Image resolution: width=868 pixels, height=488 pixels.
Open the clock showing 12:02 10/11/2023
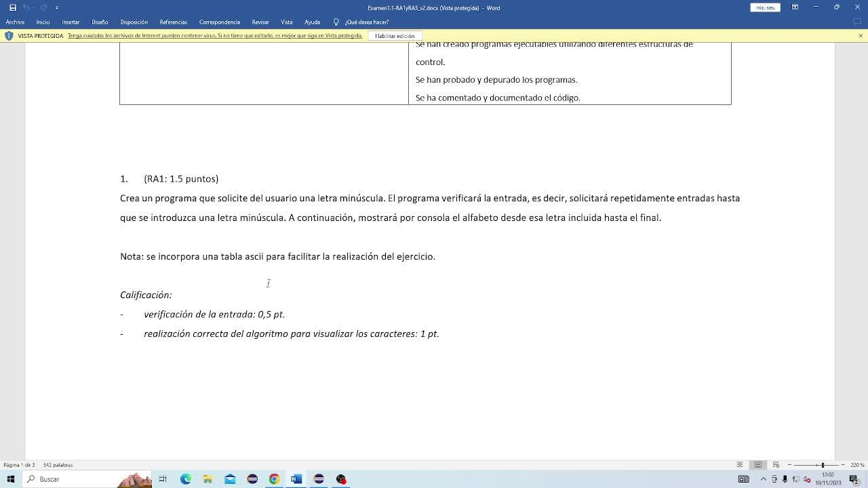pos(828,479)
